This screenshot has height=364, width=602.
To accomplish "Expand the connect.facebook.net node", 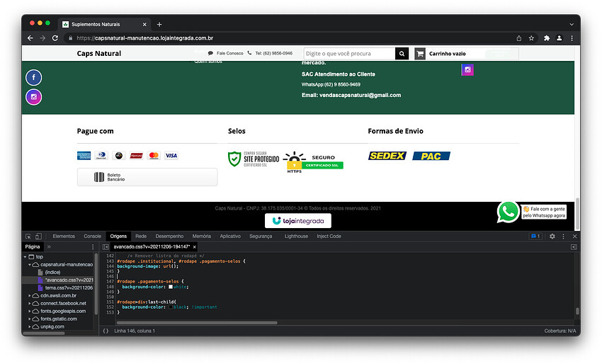I will (x=30, y=303).
